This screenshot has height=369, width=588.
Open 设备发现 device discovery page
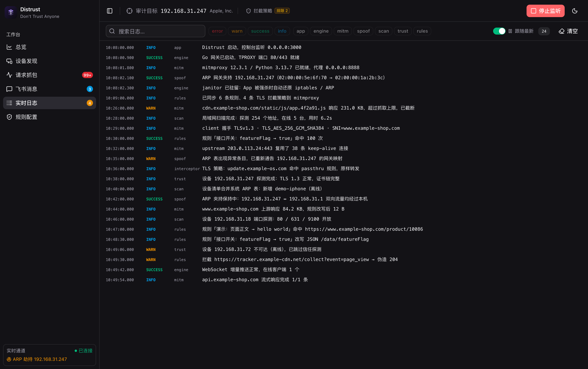coord(50,61)
